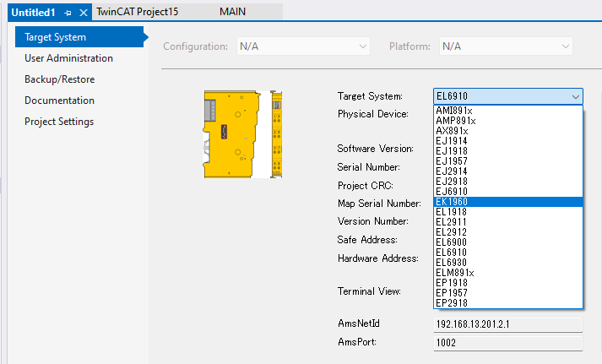Close the Untitled1 tab
The image size is (602, 364).
(84, 13)
